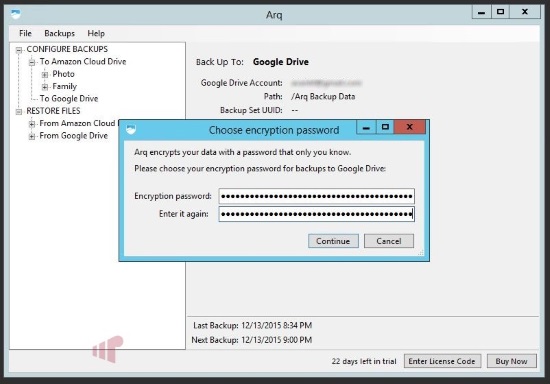Maximize the Choose encryption password dialog

point(385,127)
